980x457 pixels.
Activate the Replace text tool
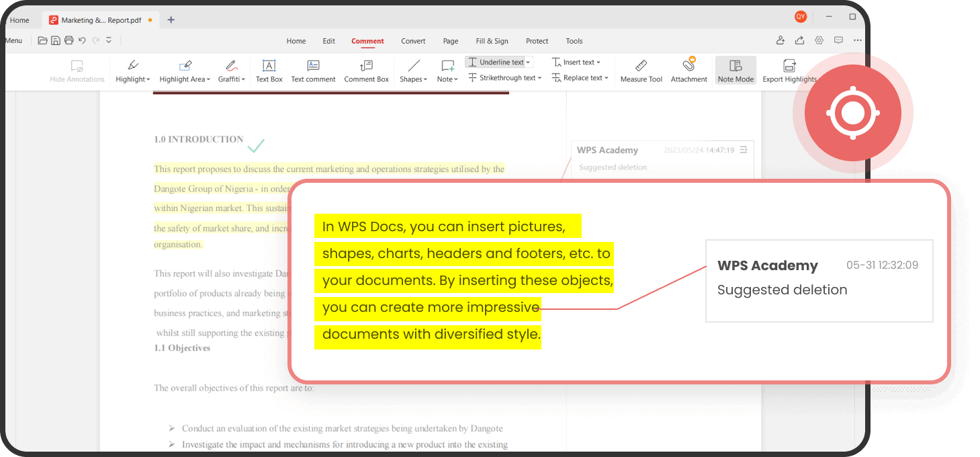click(577, 78)
